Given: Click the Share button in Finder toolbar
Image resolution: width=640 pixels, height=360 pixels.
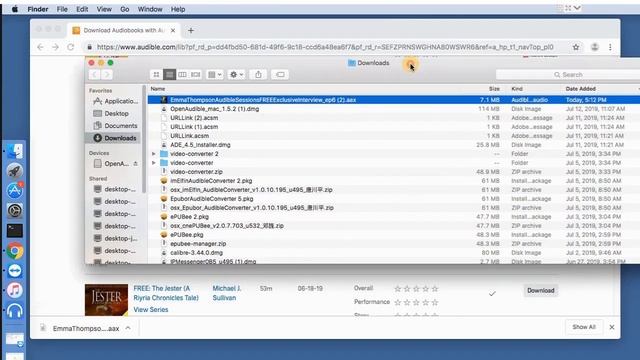Looking at the screenshot, I should (x=258, y=75).
